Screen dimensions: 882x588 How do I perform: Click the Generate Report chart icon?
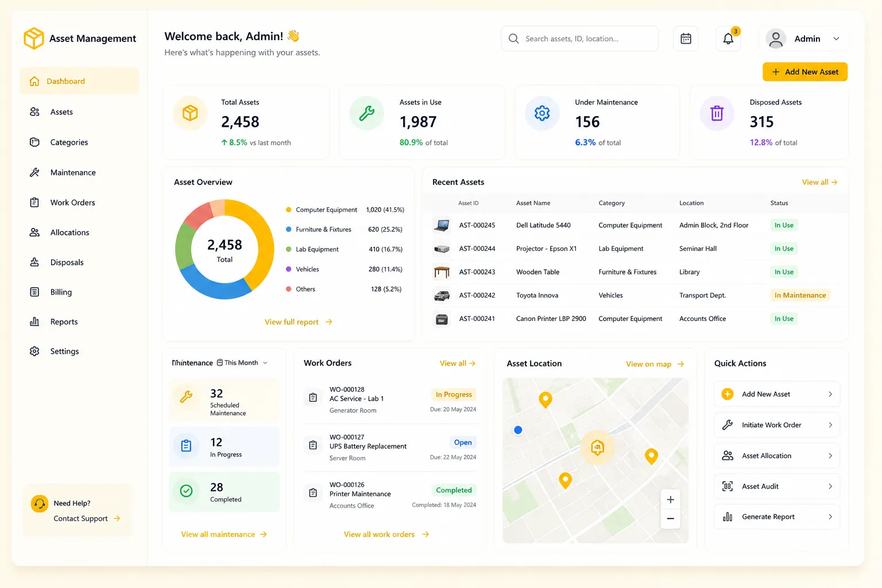pyautogui.click(x=728, y=517)
